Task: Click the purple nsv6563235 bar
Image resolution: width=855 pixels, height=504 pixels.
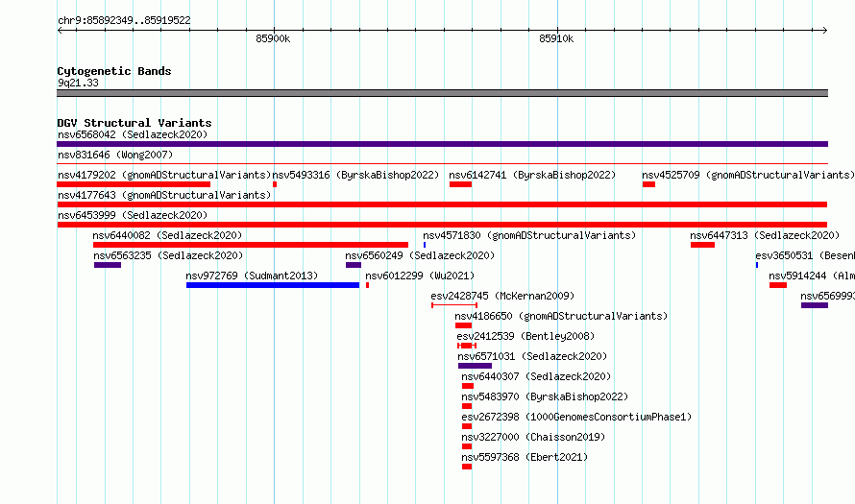Action: pyautogui.click(x=108, y=265)
